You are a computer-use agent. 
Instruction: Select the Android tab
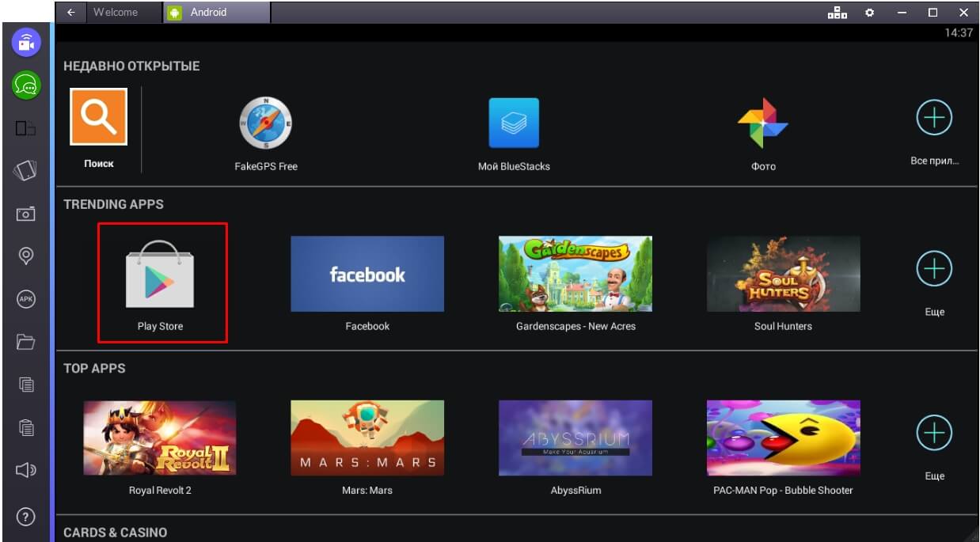[x=208, y=12]
